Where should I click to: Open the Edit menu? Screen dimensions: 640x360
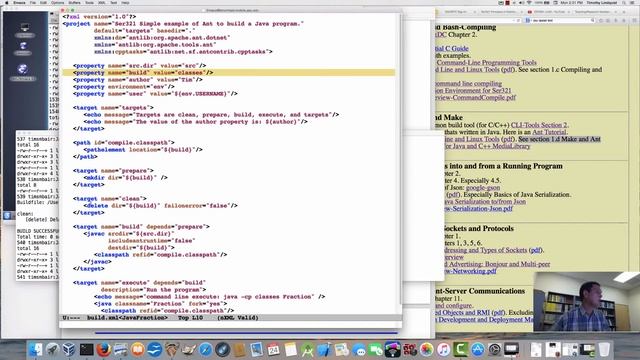43,2
